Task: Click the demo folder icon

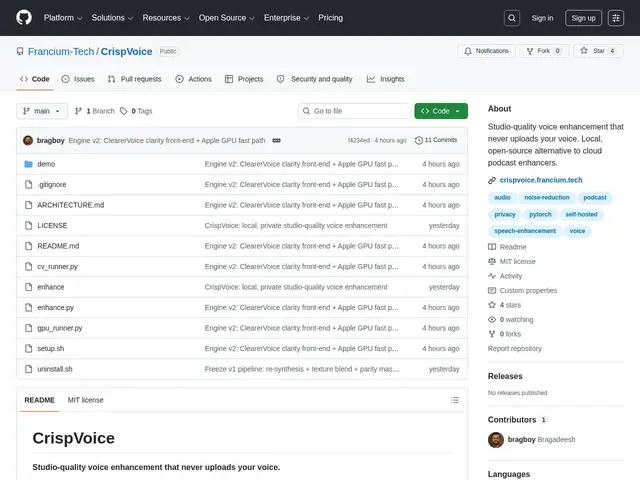Action: coord(28,164)
